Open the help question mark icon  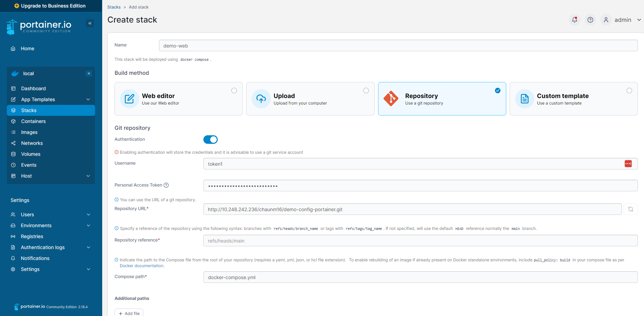(590, 20)
